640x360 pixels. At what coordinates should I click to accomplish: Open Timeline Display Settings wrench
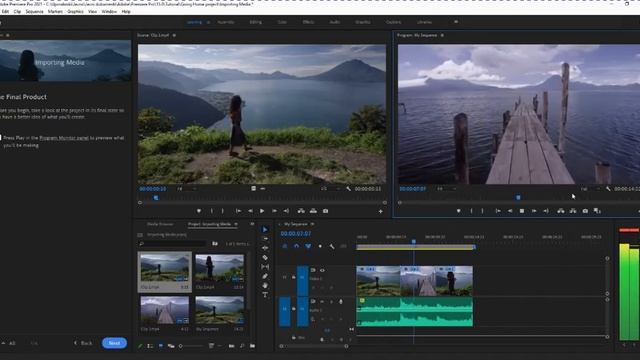332,246
